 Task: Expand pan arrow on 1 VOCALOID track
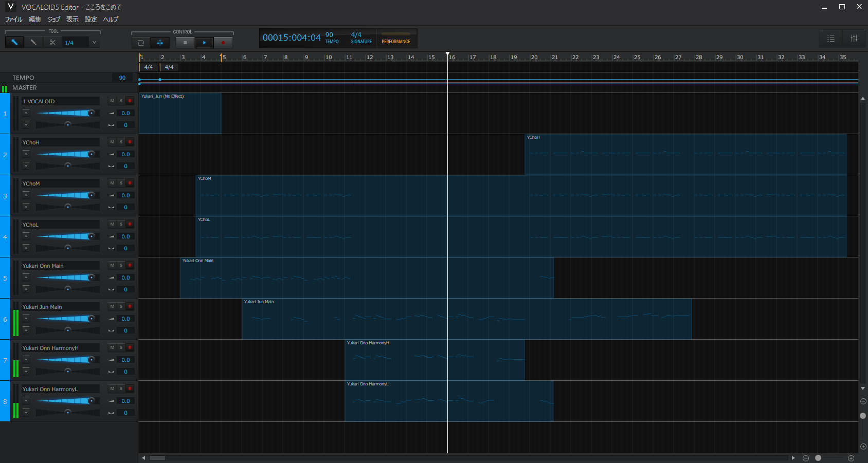26,124
